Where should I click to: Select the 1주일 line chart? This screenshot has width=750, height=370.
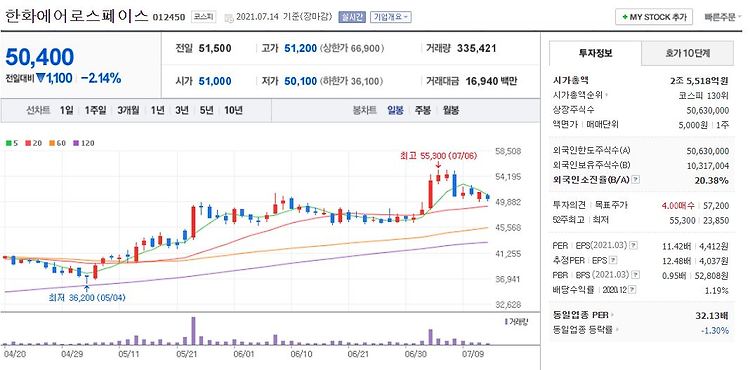pos(95,110)
